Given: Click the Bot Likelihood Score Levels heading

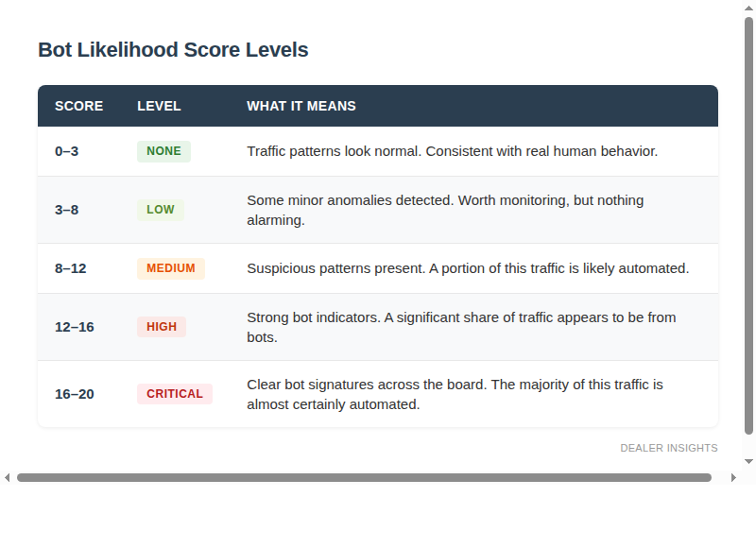Looking at the screenshot, I should 173,50.
